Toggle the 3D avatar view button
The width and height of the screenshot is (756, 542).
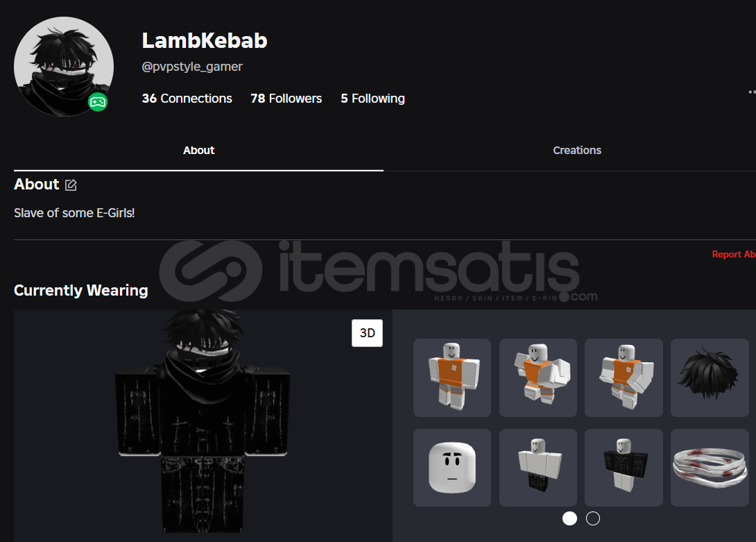point(368,333)
